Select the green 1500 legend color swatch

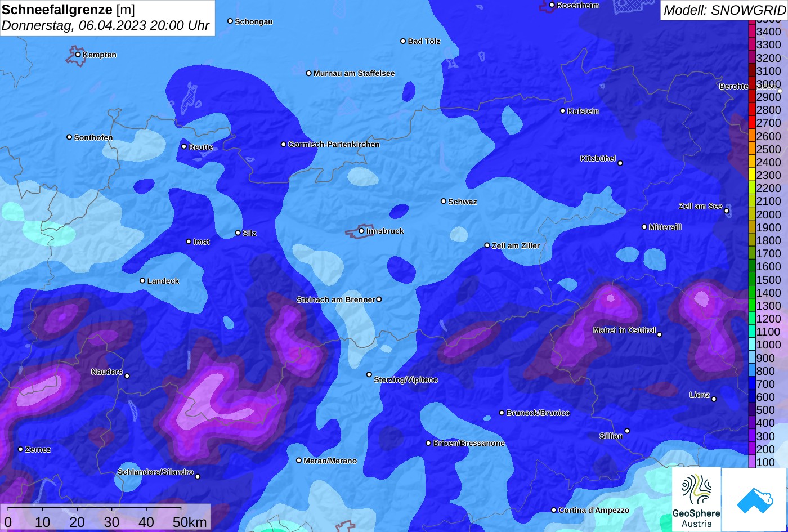coord(752,280)
